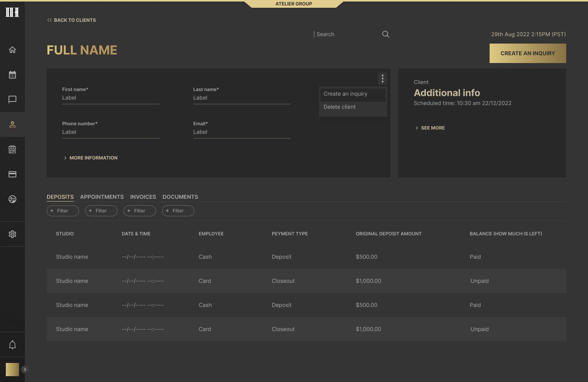The height and width of the screenshot is (382, 588).
Task: Open the Messages chat icon
Action: click(12, 100)
